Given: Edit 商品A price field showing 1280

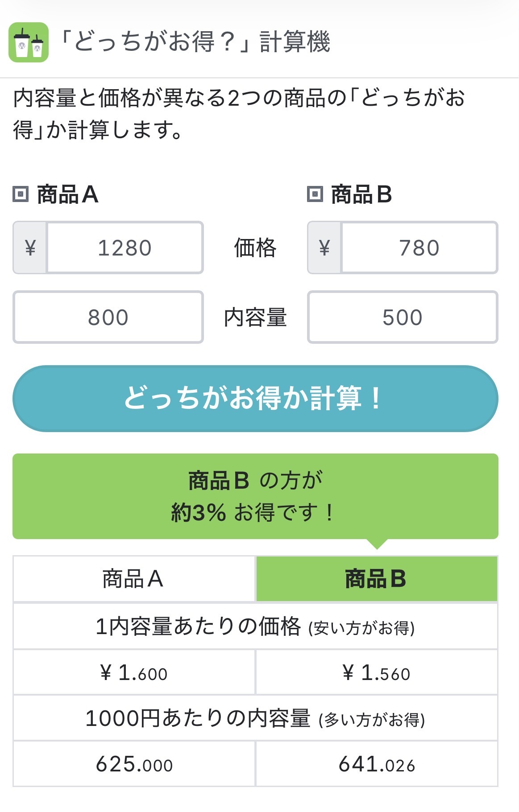Looking at the screenshot, I should click(125, 247).
